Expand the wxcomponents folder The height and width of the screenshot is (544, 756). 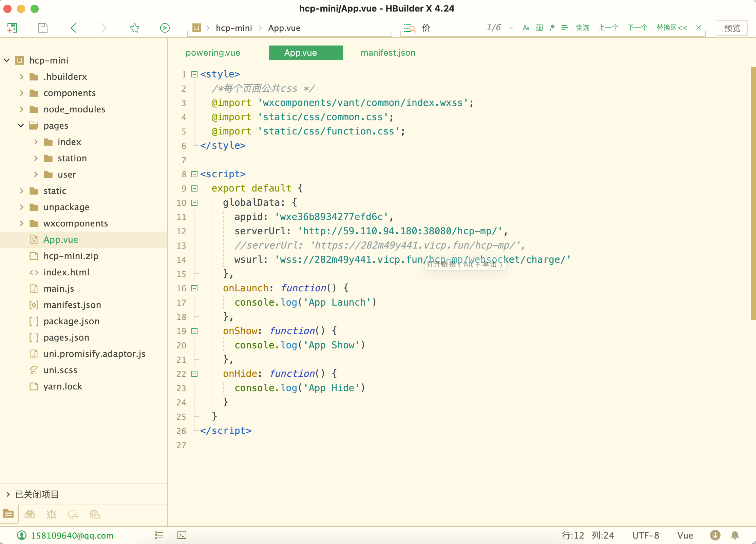click(21, 223)
